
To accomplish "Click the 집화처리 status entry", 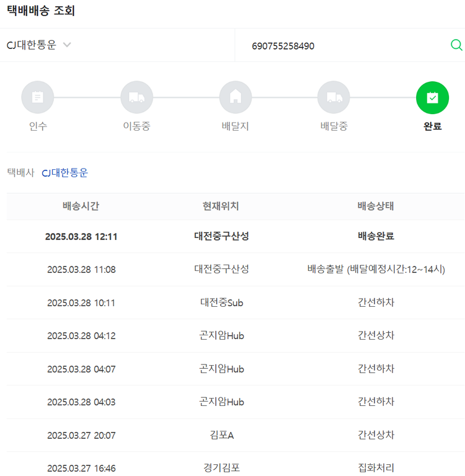I will pos(376,468).
